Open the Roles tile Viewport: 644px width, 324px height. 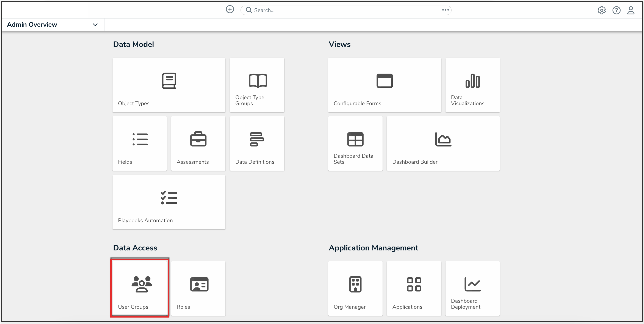coord(198,288)
